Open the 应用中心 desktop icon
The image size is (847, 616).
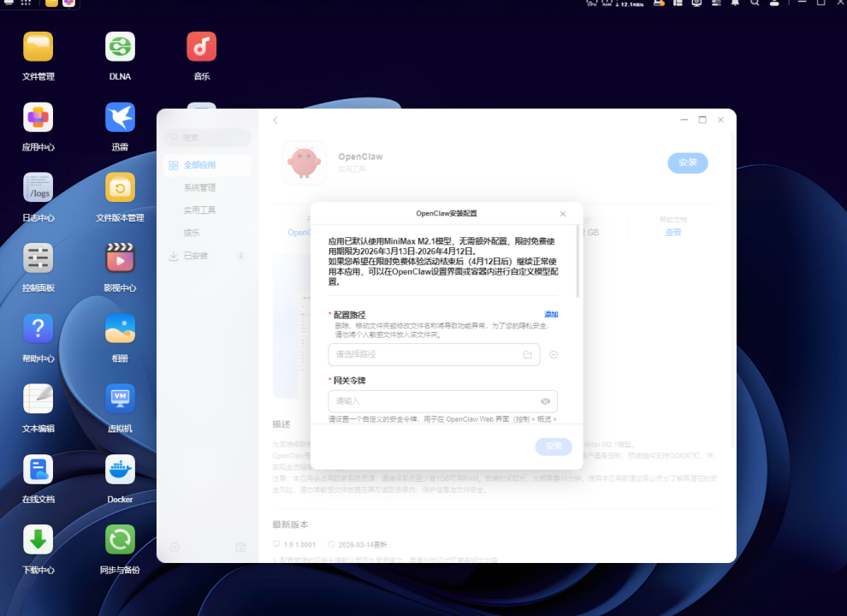point(38,117)
